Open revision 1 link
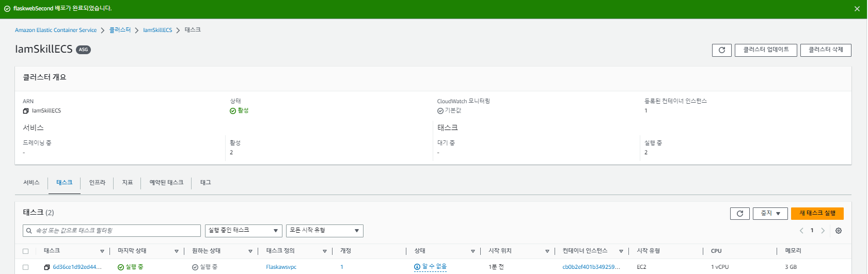Screen dimensions: 868x274 [x=342, y=267]
